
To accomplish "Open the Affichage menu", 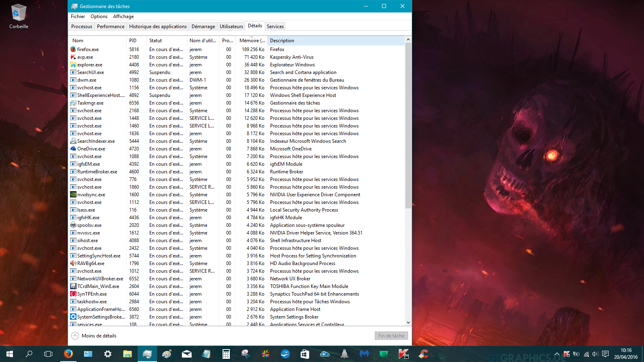I will click(x=123, y=16).
